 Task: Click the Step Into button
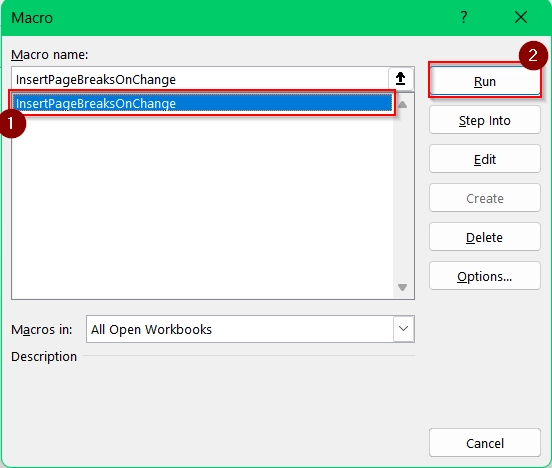pos(485,120)
